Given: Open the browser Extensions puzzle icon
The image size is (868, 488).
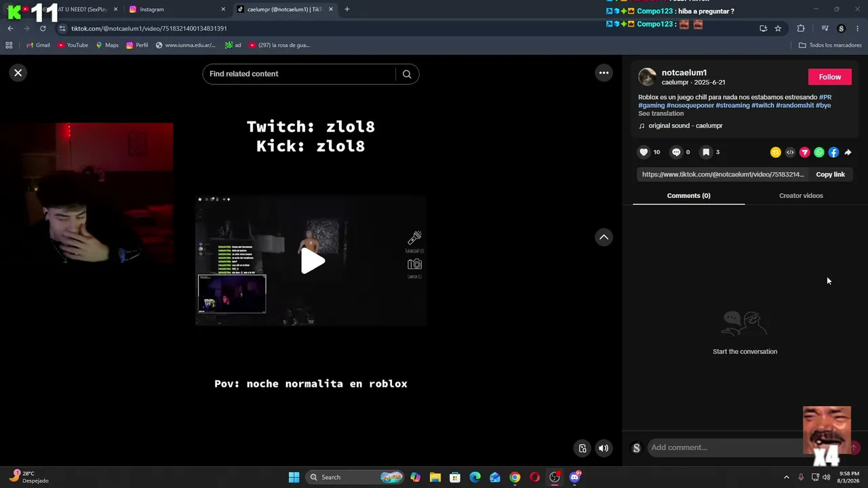Looking at the screenshot, I should pos(801,28).
